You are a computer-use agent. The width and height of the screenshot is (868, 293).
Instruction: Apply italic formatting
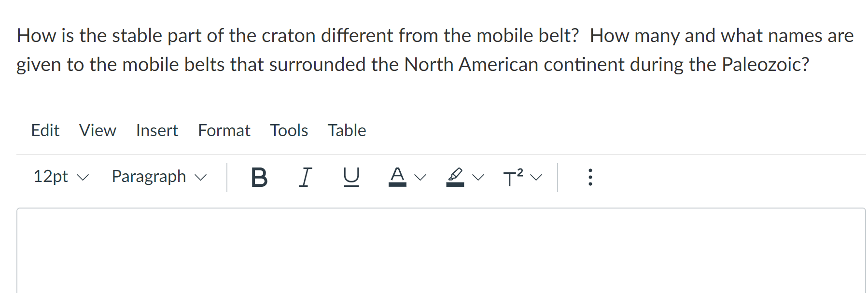tap(306, 177)
